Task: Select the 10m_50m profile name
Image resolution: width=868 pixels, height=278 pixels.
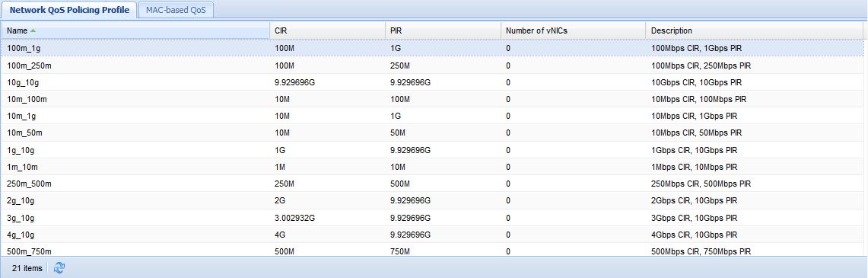Action: point(25,133)
